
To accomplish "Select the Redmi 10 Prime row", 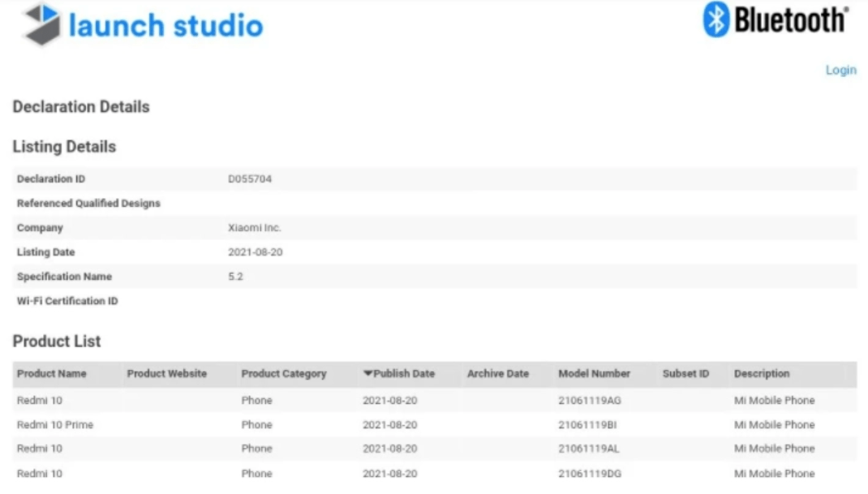I will pos(54,424).
